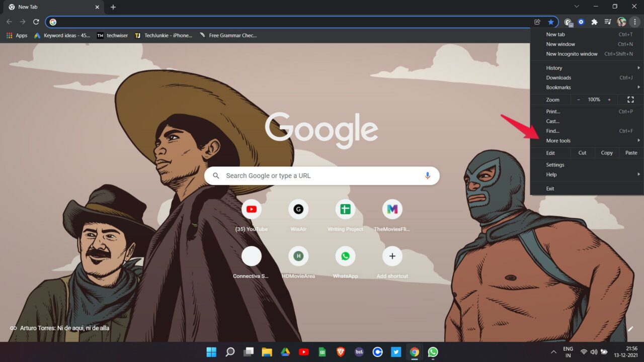This screenshot has width=644, height=362.
Task: Customize this page with pencil icon
Action: click(x=630, y=329)
